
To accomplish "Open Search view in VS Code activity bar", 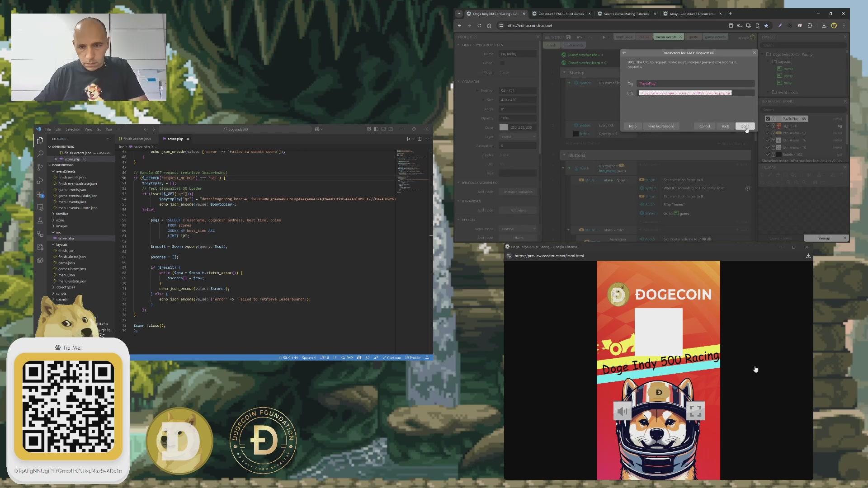I will pos(40,154).
